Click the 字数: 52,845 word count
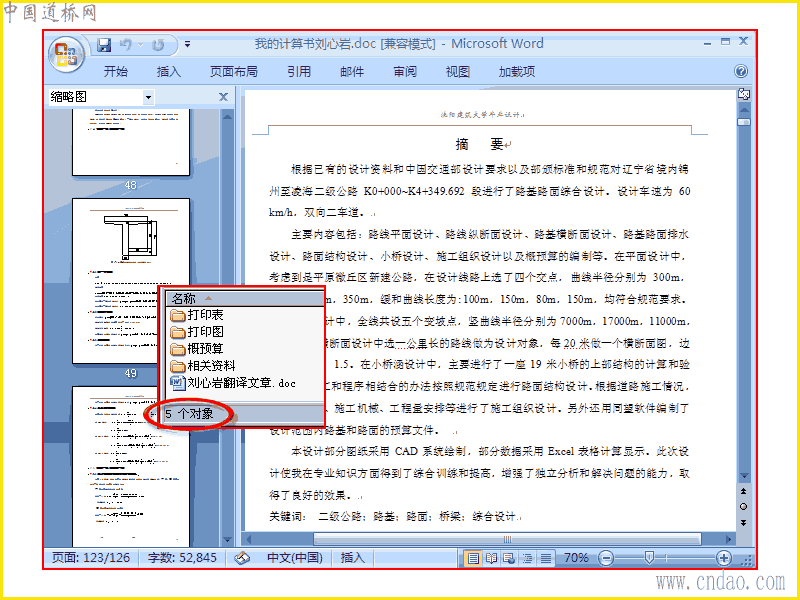800x600 pixels. [182, 558]
